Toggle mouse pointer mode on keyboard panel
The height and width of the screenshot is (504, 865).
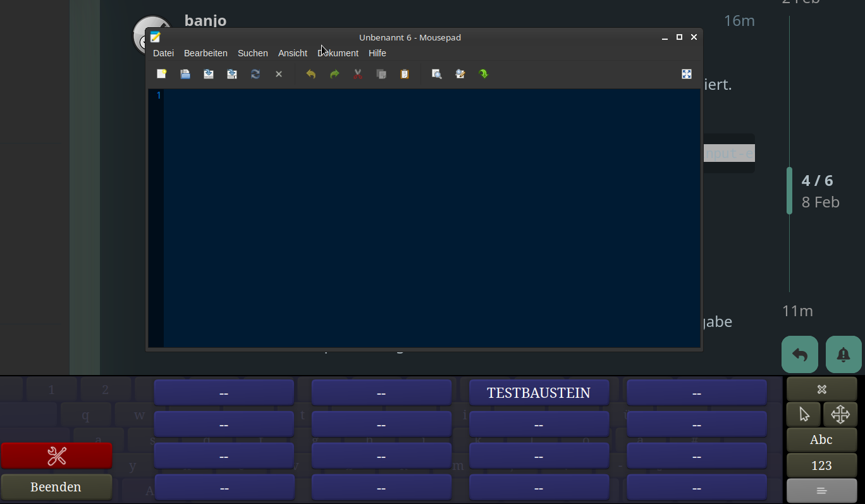pos(804,414)
